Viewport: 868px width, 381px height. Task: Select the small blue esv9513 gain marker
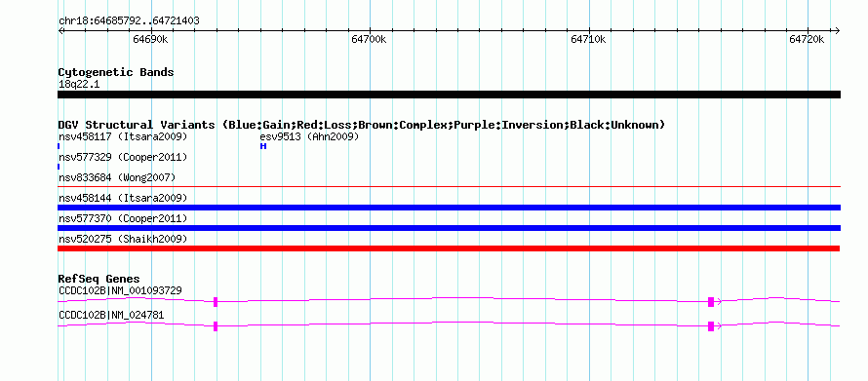263,146
